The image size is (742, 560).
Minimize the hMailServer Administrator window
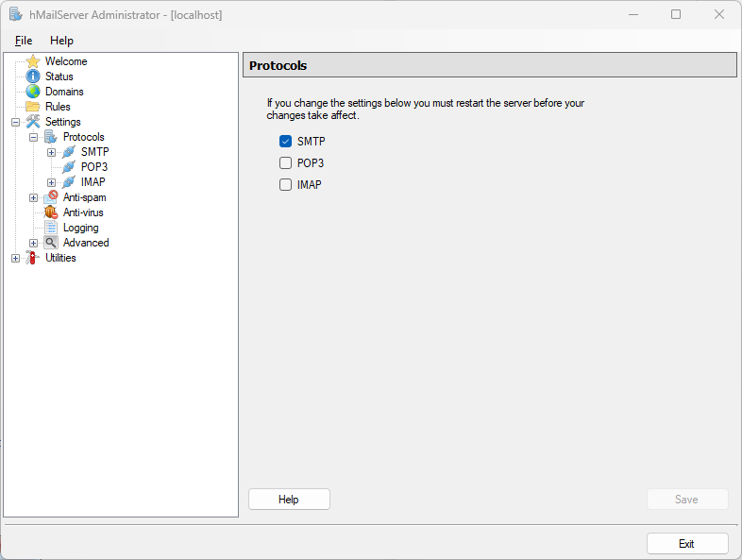click(x=633, y=15)
